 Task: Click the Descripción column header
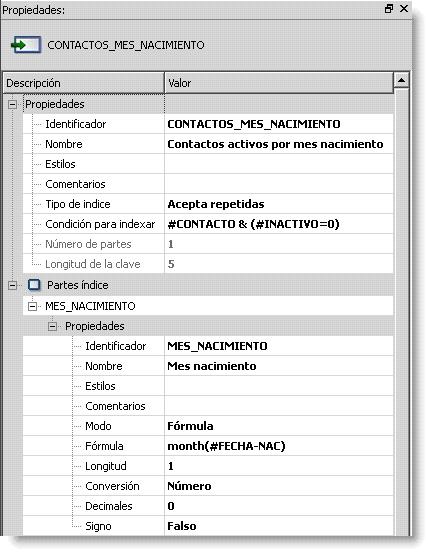(x=83, y=83)
